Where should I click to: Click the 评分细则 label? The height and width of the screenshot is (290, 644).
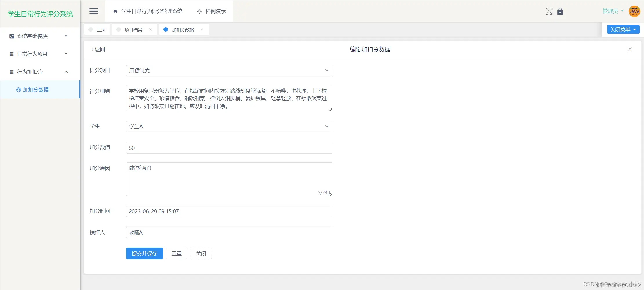click(100, 91)
